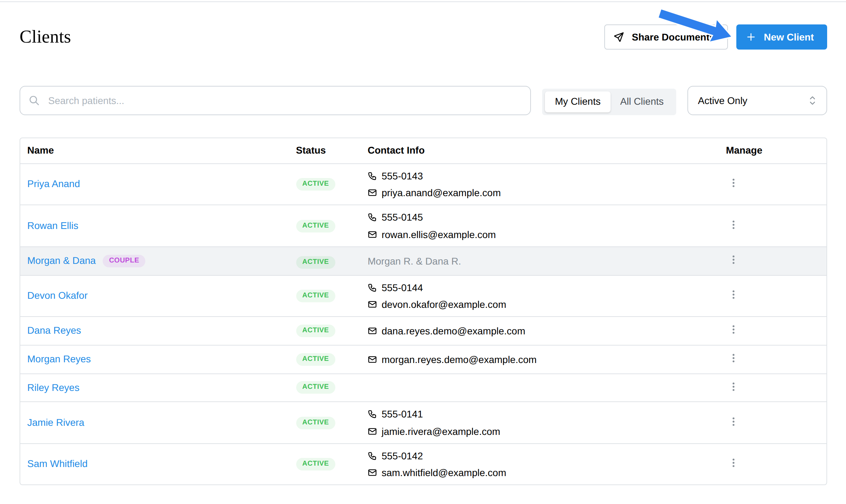The image size is (846, 504).
Task: Open manage menu for Morgan & Dana
Action: pyautogui.click(x=733, y=260)
